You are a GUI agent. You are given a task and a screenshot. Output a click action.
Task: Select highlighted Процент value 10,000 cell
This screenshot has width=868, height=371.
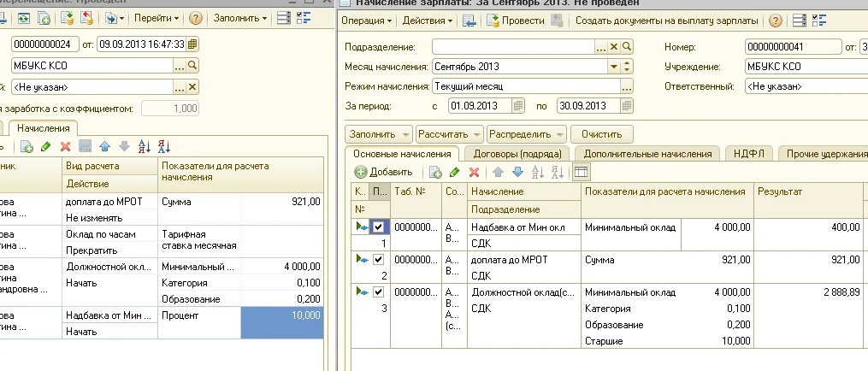[281, 323]
